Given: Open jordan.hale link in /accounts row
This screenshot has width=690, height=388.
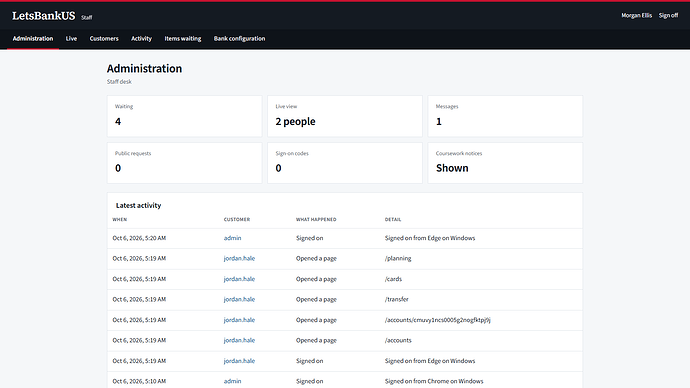Looking at the screenshot, I should [x=239, y=340].
